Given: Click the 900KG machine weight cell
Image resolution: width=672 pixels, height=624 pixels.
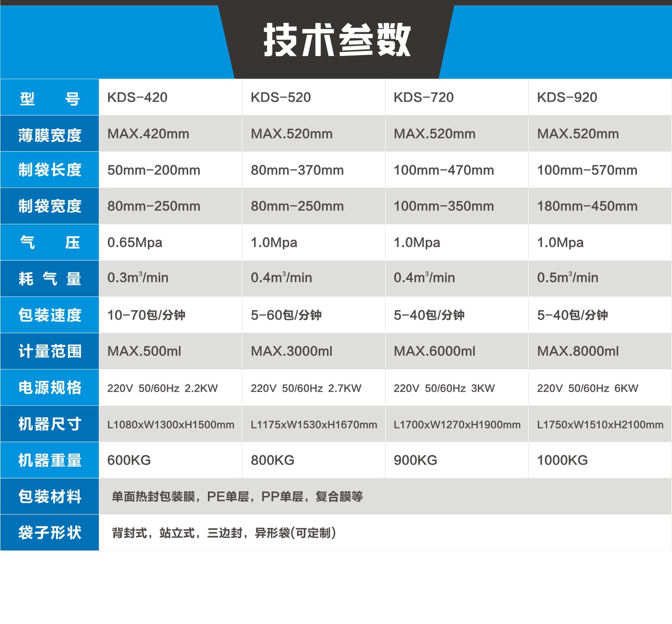Looking at the screenshot, I should 415,460.
